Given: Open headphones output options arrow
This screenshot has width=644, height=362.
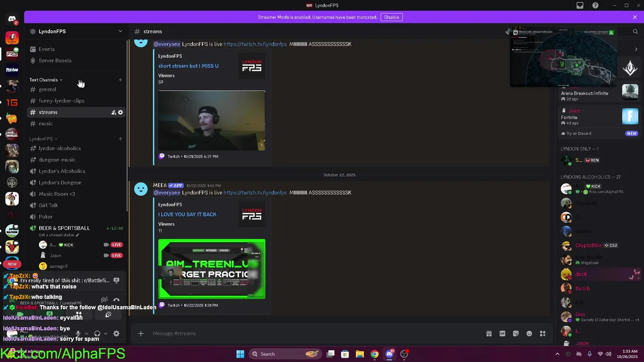Looking at the screenshot, I should (x=105, y=333).
